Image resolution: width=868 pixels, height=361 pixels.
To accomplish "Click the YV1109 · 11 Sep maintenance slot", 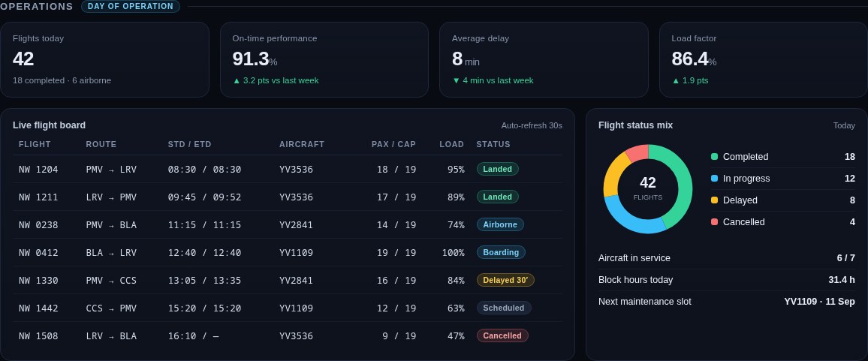I will tap(819, 302).
